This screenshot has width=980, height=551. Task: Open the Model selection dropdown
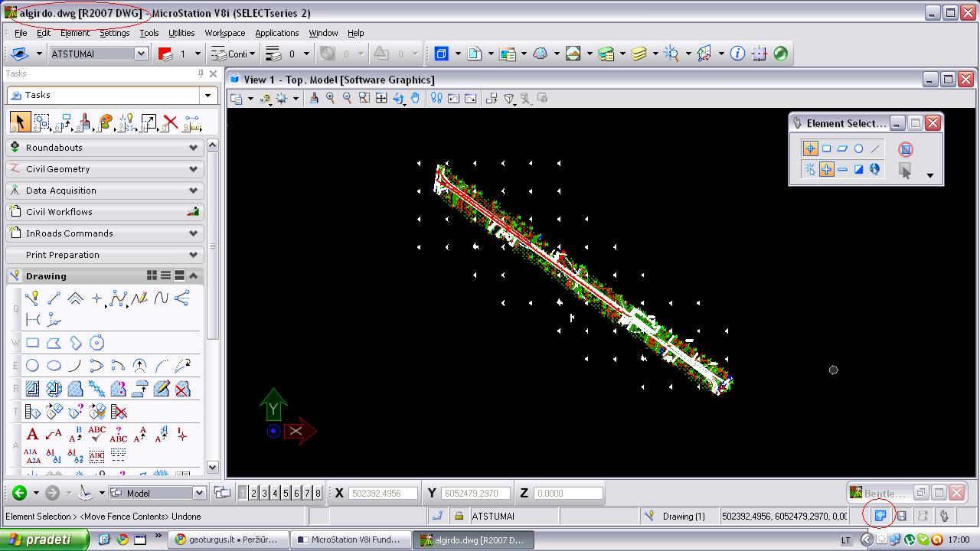click(x=199, y=493)
